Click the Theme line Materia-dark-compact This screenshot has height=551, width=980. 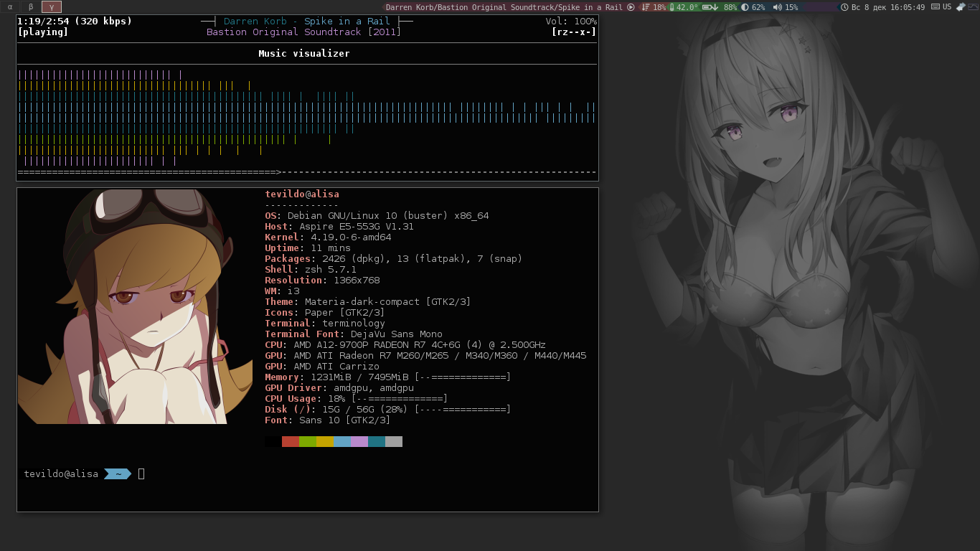[x=368, y=302]
